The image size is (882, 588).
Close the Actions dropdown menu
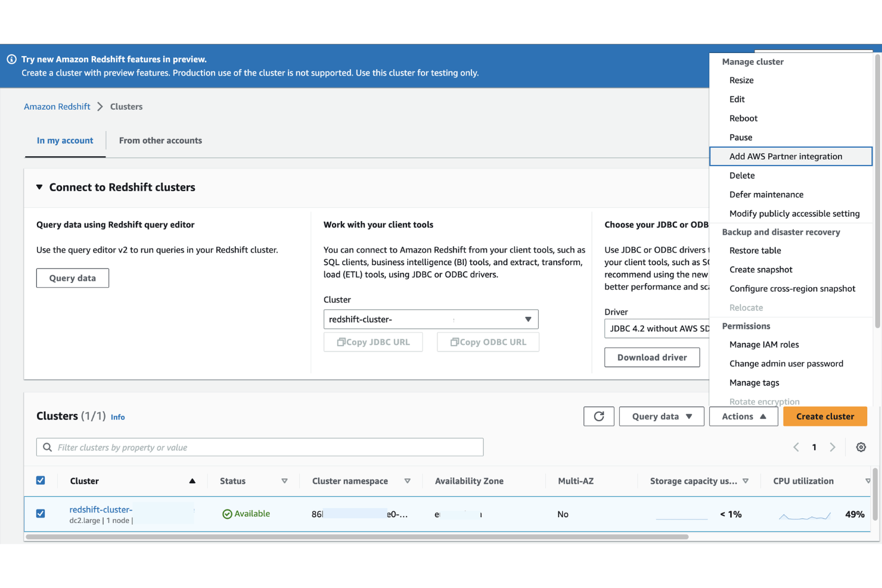(744, 416)
